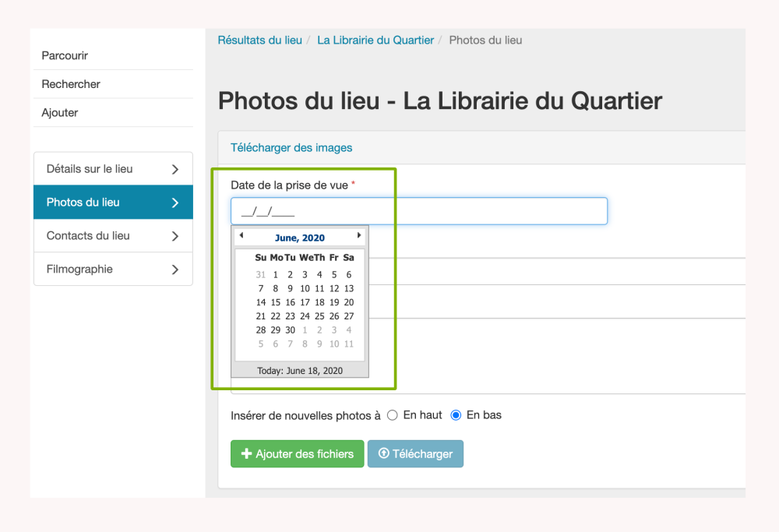Select the En bas radio option
The image size is (779, 532).
pyautogui.click(x=456, y=415)
